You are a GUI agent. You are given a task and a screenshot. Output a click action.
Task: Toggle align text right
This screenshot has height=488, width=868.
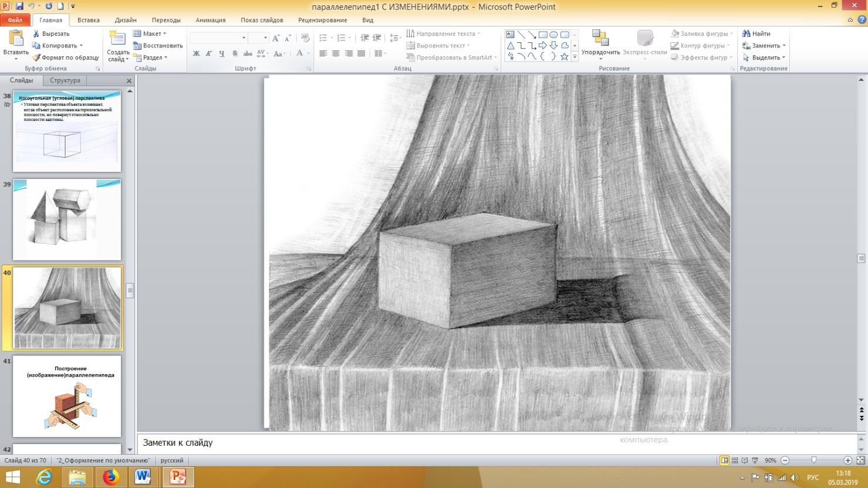[x=349, y=53]
